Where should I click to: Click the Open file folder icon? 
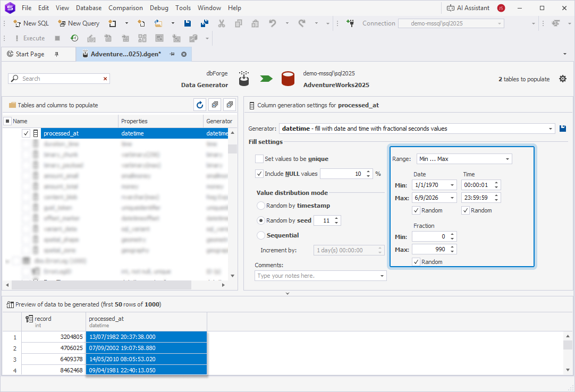[158, 23]
